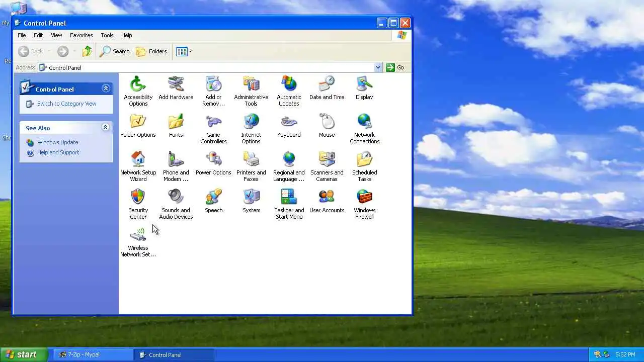Open Network Connections
The width and height of the screenshot is (644, 362).
click(364, 129)
